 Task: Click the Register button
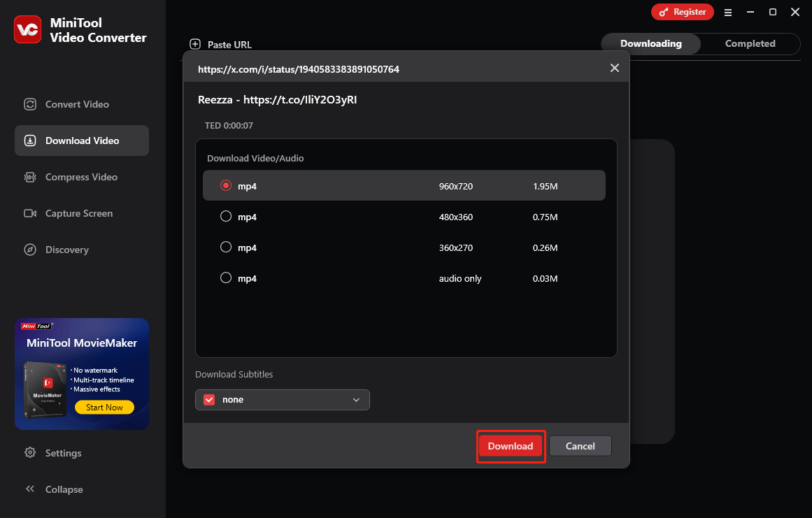tap(683, 12)
